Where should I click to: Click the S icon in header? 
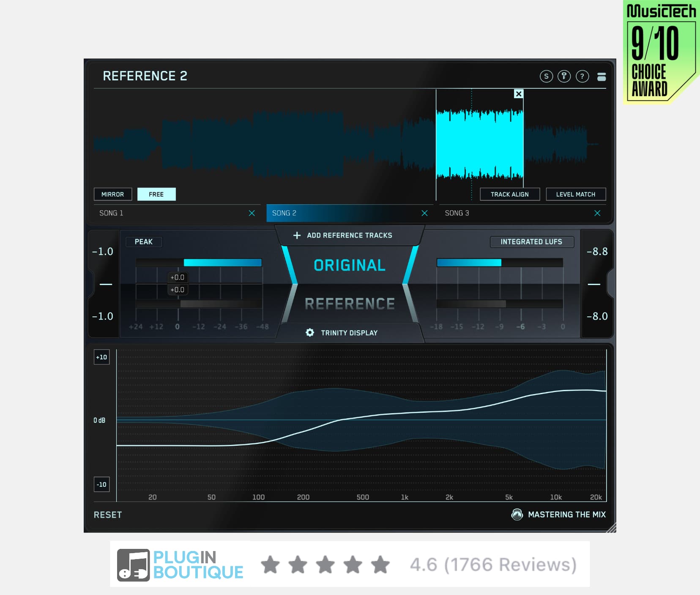click(x=546, y=76)
